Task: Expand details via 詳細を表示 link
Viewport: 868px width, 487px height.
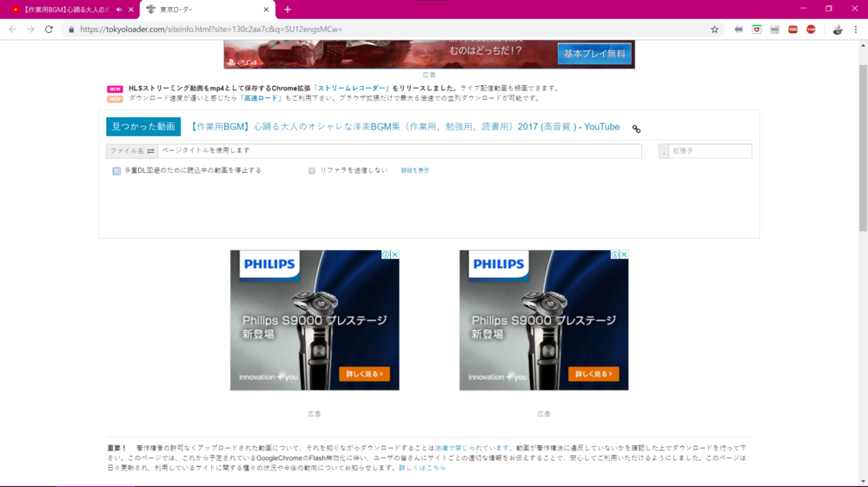Action: 414,171
